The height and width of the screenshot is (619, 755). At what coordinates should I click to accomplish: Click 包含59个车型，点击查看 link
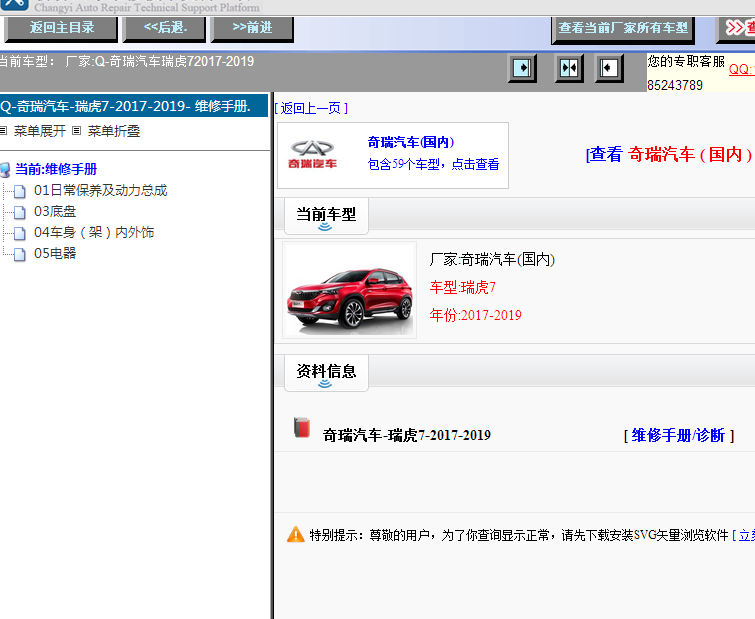point(433,164)
